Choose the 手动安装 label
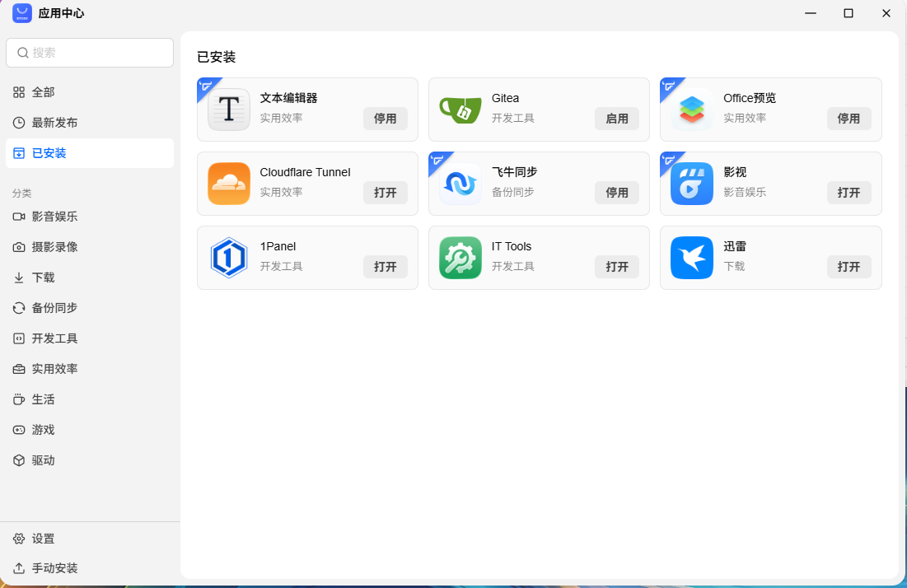 tap(55, 568)
